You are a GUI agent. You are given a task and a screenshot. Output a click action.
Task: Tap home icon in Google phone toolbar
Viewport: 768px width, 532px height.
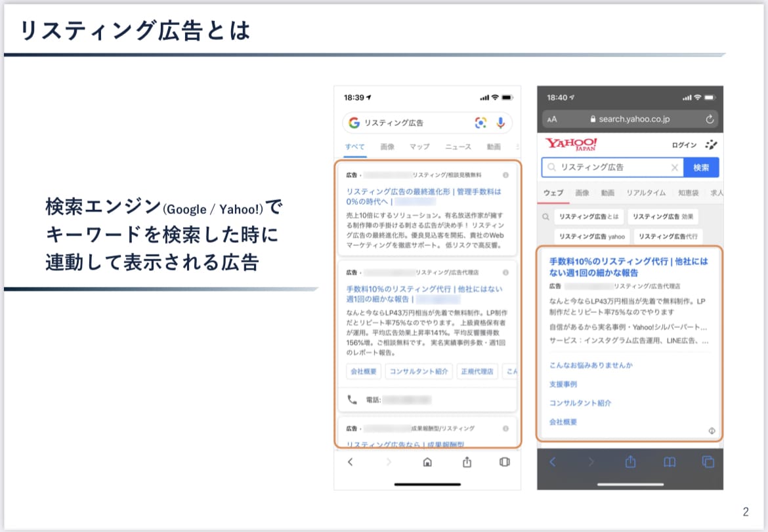click(x=427, y=462)
